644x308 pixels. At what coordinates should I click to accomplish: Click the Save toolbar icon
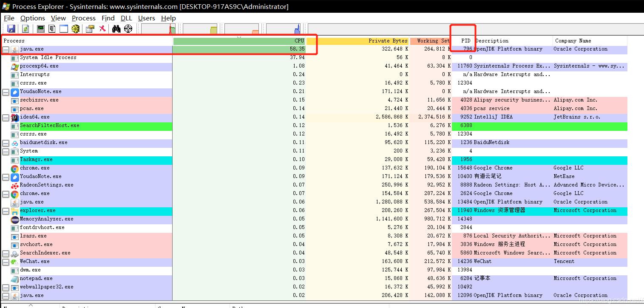pyautogui.click(x=11, y=29)
